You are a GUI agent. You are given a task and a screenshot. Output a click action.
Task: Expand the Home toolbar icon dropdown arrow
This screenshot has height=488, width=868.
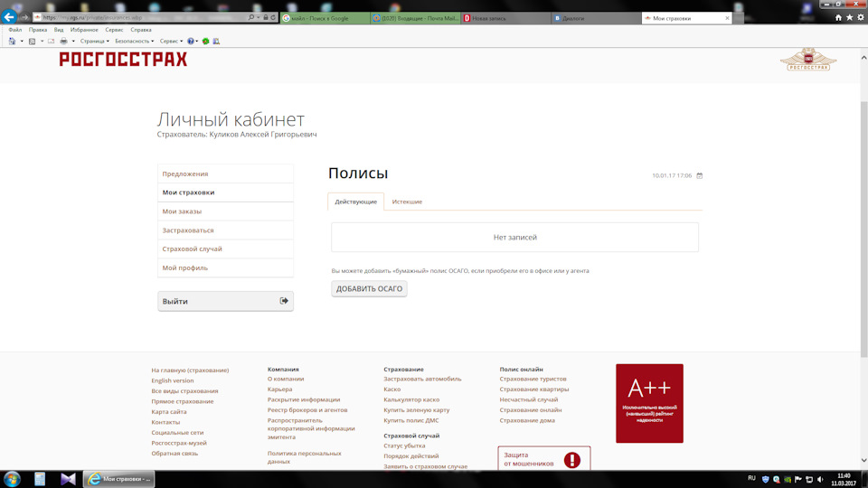click(22, 41)
